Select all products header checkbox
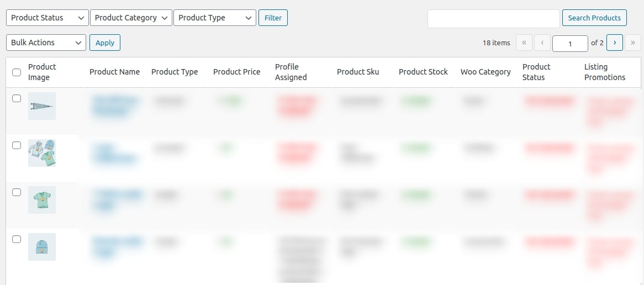Screen dimensions: 644x285 point(17,72)
